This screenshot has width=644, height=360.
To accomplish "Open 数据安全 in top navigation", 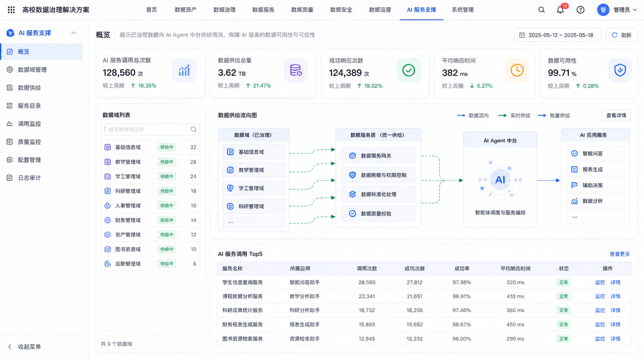I will tap(341, 10).
